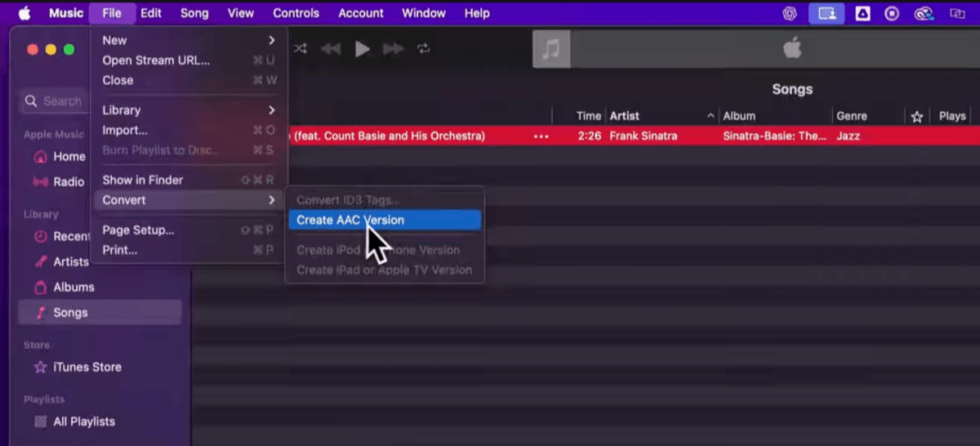Choose Close in File menu

(189, 80)
